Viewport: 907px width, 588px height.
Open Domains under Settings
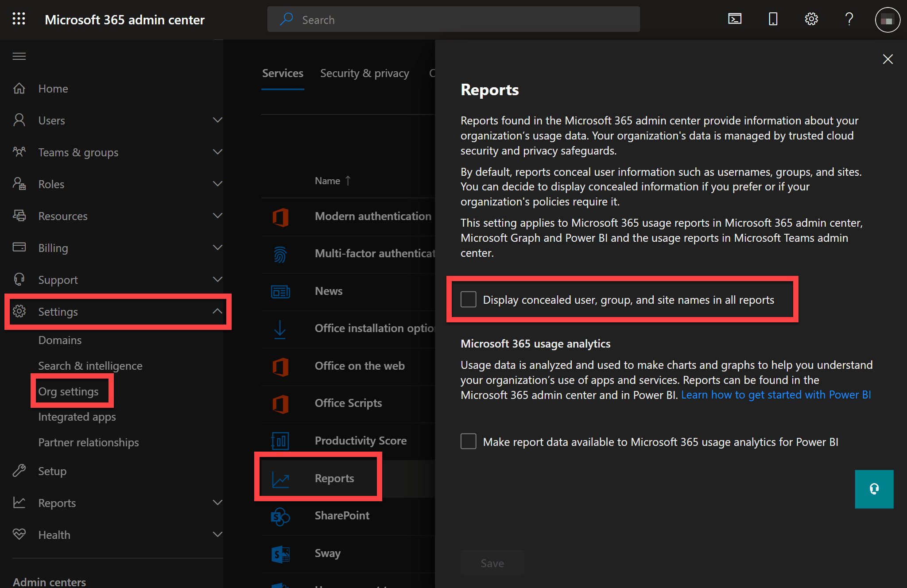click(x=60, y=340)
